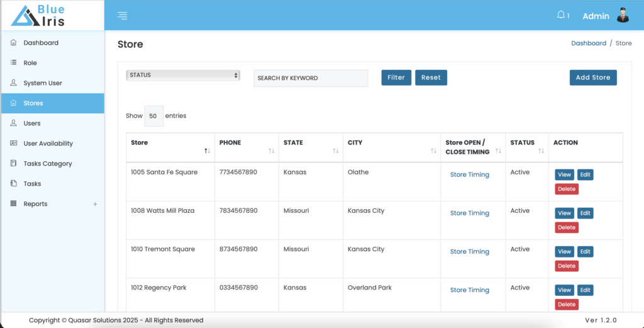Click the Reports grid icon in sidebar
The height and width of the screenshot is (328, 644).
pyautogui.click(x=14, y=204)
